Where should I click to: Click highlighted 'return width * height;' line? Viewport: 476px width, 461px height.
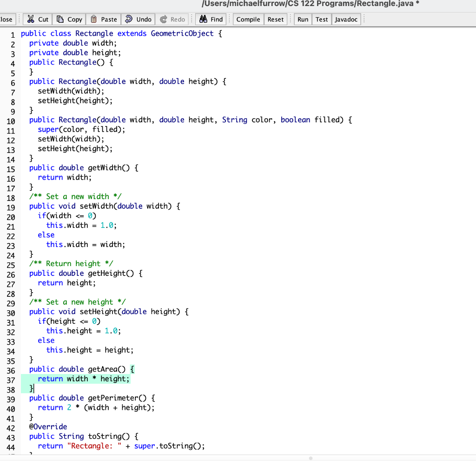tap(84, 379)
